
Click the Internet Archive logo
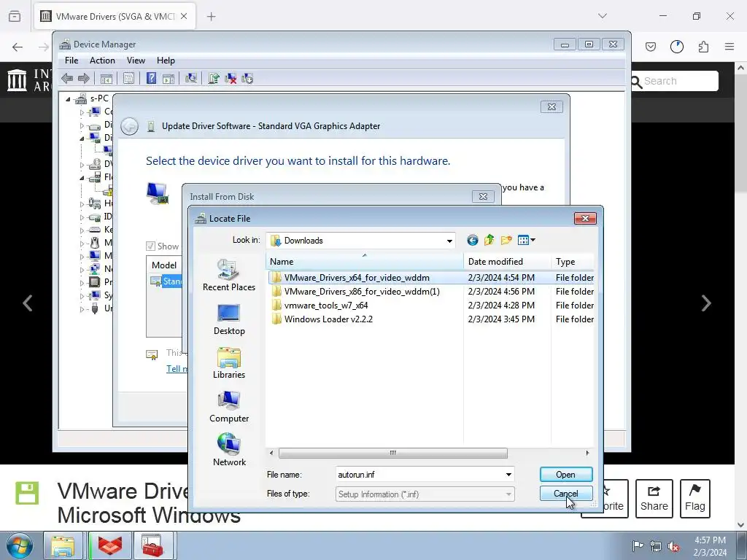18,80
